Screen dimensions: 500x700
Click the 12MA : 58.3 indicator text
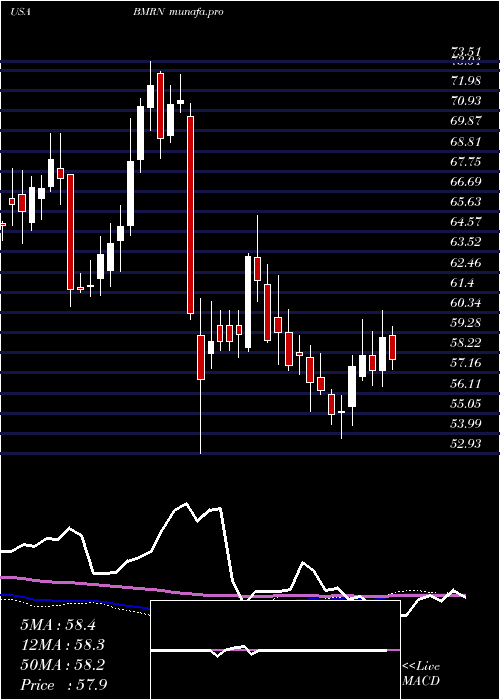(63, 645)
